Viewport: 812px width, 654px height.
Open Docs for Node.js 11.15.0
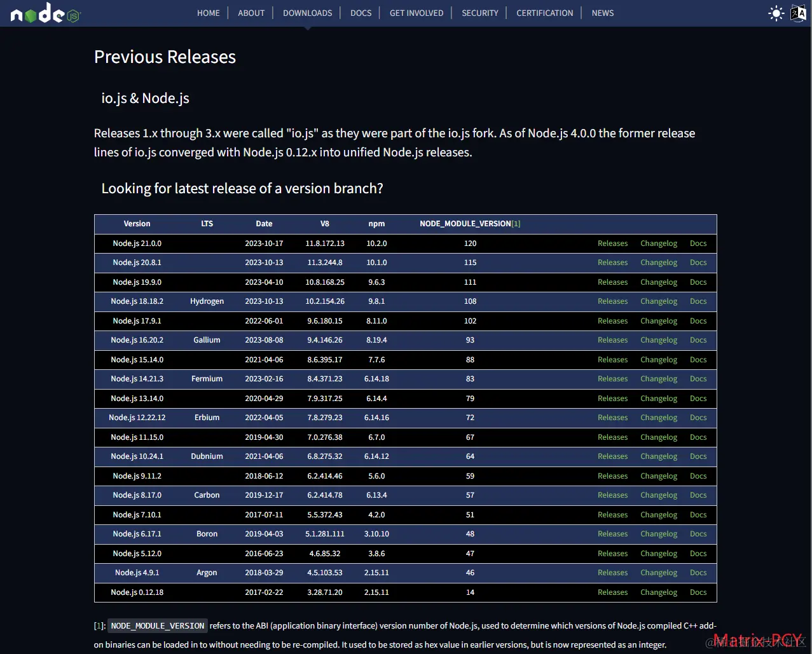tap(698, 437)
